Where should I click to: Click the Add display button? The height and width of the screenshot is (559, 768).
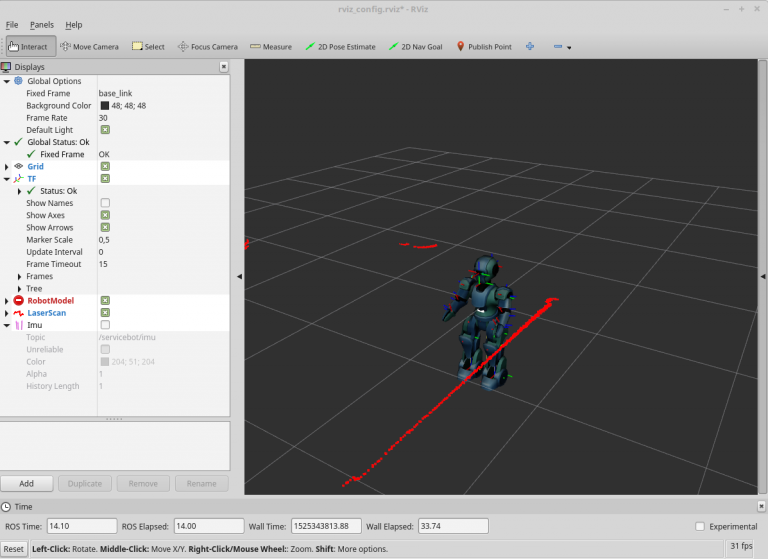[27, 483]
